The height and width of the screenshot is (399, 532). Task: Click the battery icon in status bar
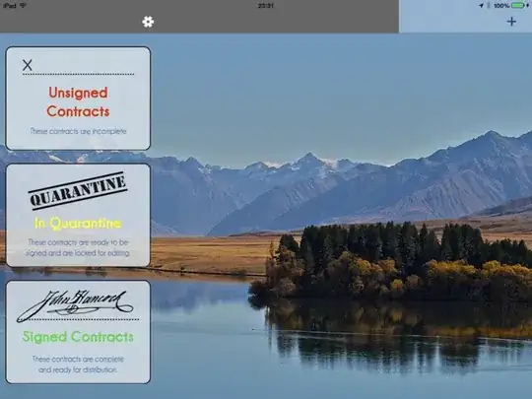[x=519, y=6]
